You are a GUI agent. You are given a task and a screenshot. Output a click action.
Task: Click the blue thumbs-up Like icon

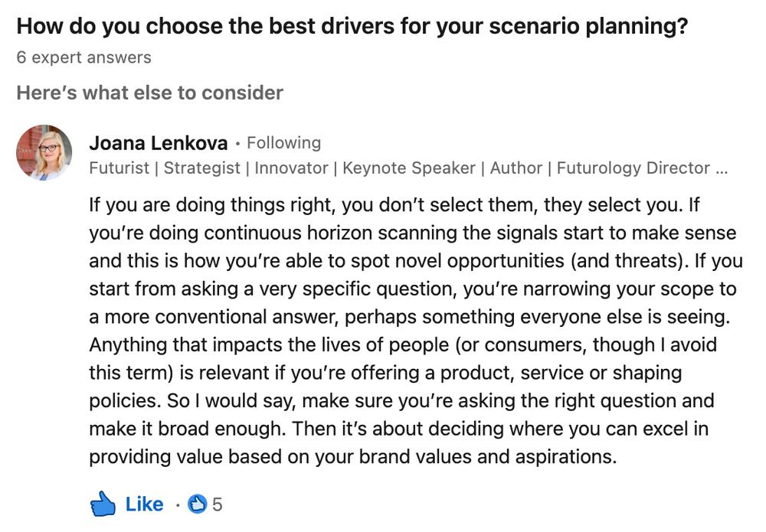(103, 504)
